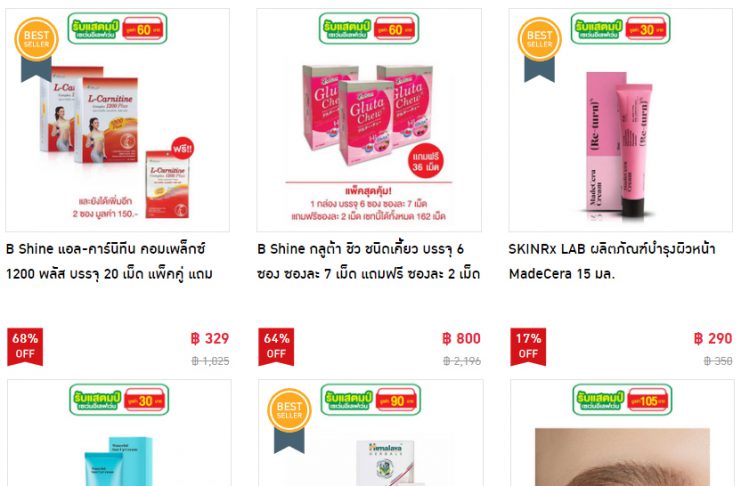Click the ฿ 800 sale price
Image resolution: width=741 pixels, height=486 pixels.
click(x=461, y=338)
